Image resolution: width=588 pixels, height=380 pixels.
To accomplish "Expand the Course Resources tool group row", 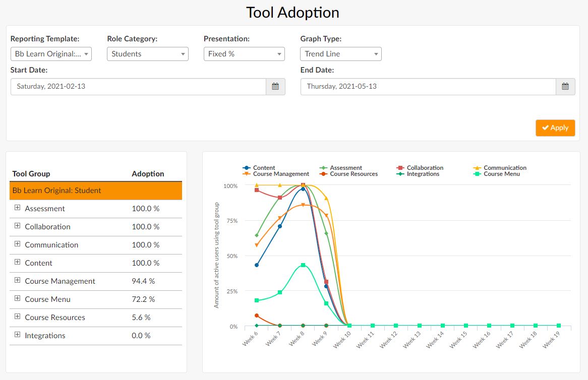I will click(17, 316).
